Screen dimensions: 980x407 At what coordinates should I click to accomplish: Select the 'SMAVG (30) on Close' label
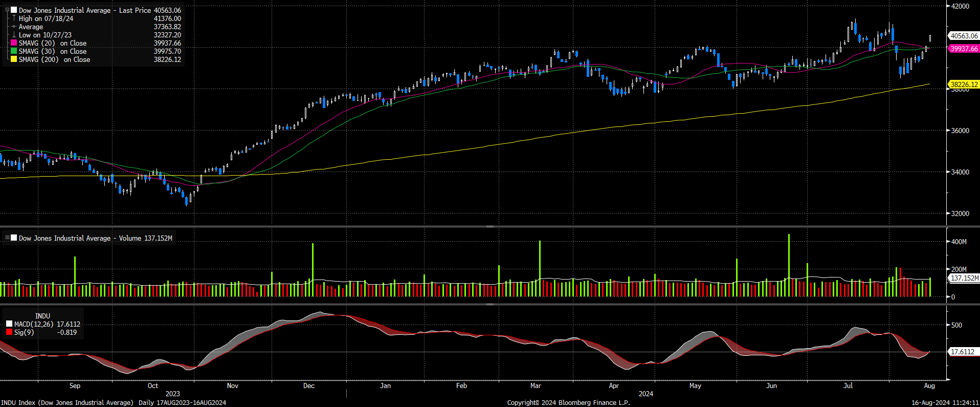(53, 51)
